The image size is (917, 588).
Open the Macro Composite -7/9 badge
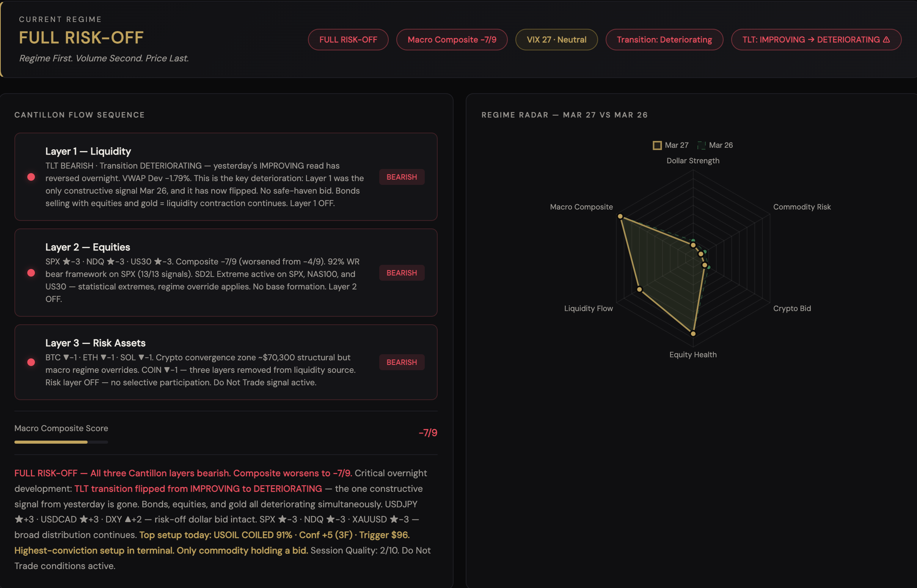point(452,39)
